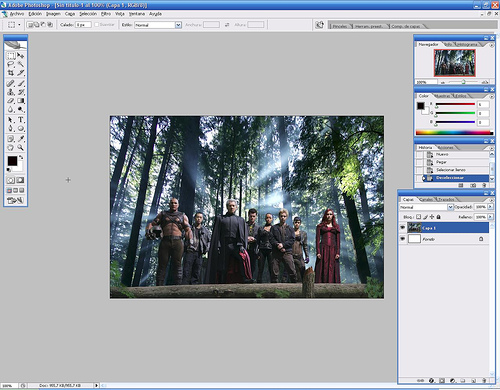Select the Eraser tool
Screen dimensions: 500x390
pos(11,101)
